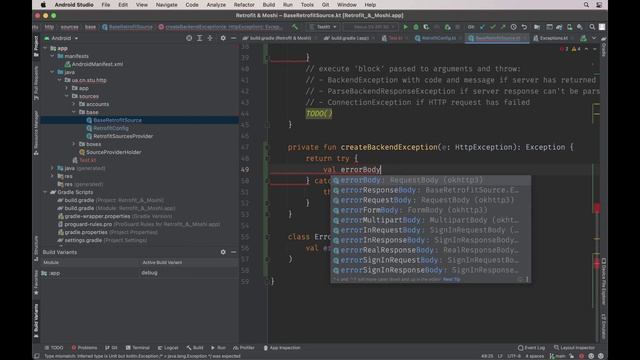
Task: Click the main git branch widget
Action: tap(558, 356)
